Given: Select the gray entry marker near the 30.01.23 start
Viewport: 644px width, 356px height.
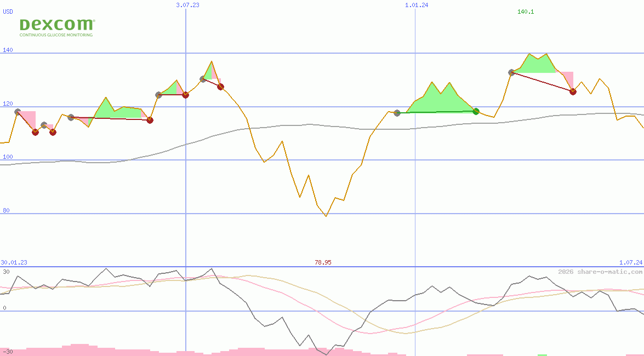Looking at the screenshot, I should 17,111.
